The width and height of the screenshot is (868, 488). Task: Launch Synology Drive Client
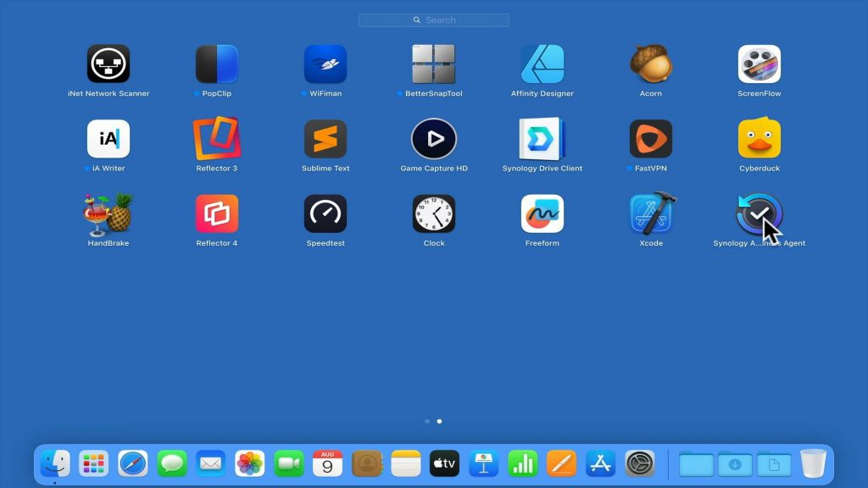click(x=542, y=139)
